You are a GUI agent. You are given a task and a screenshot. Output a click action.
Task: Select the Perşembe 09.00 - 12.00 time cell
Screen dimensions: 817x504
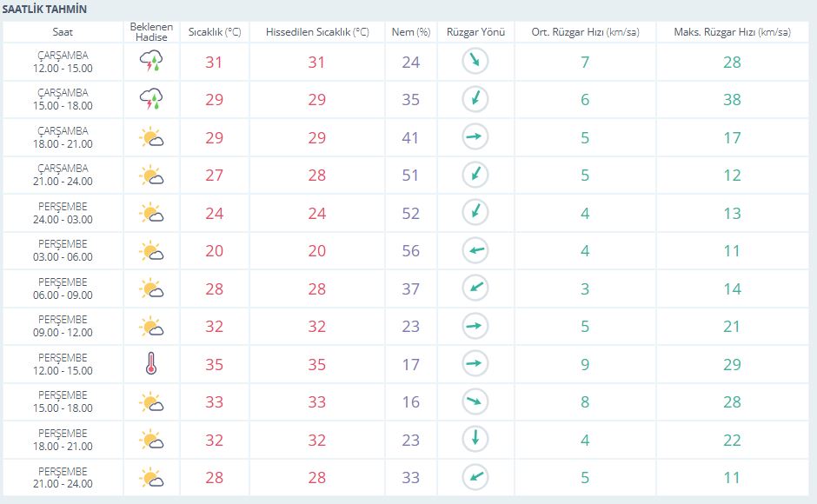(63, 326)
